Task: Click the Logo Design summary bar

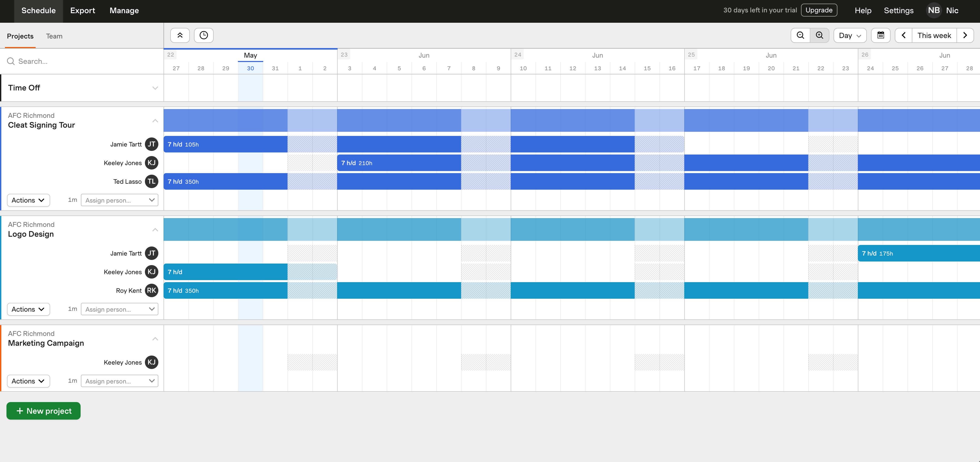Action: pos(572,229)
